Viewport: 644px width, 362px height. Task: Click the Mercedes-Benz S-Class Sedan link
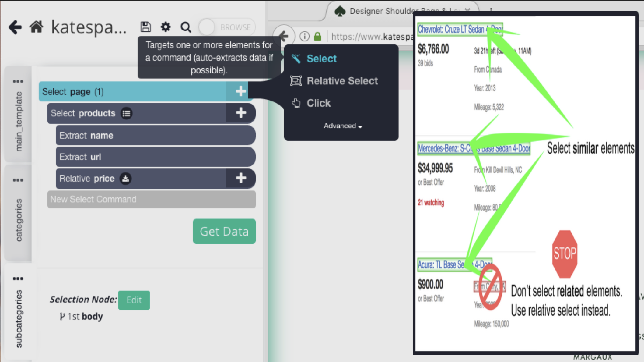pos(474,148)
